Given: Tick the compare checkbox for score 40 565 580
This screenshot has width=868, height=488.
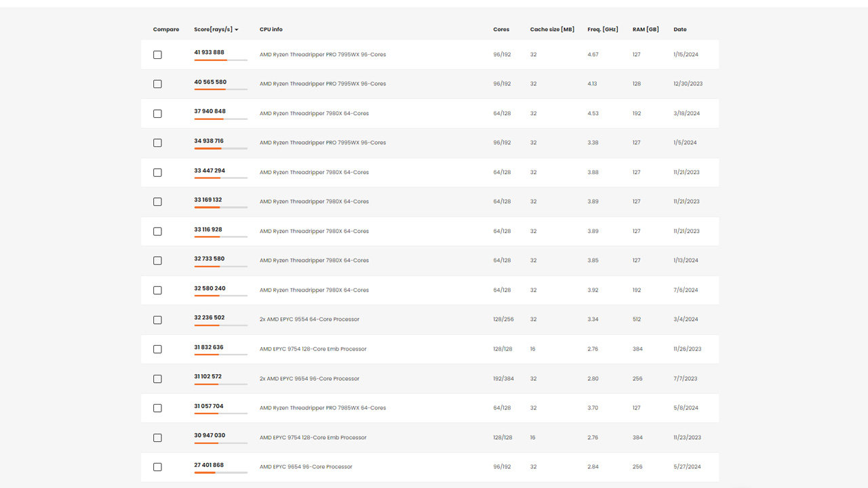Looking at the screenshot, I should click(157, 84).
